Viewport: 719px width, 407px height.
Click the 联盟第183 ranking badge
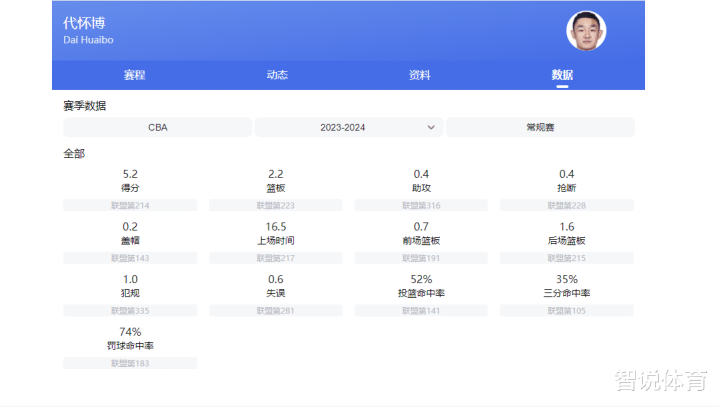click(130, 363)
